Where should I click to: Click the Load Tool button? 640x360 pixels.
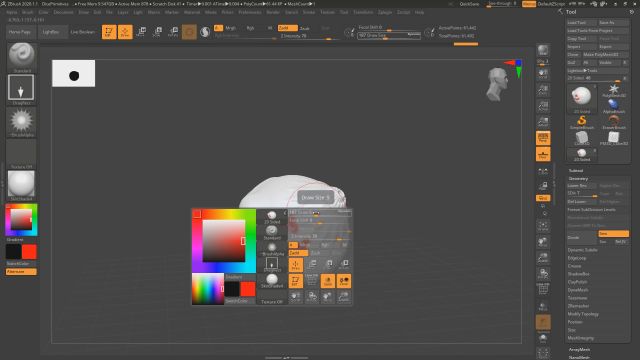[x=582, y=22]
